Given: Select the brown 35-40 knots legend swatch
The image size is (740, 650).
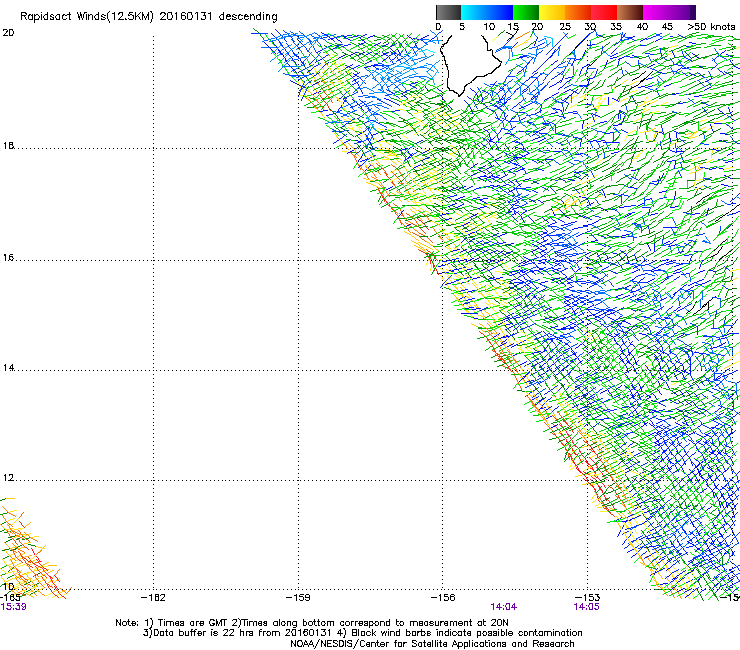Looking at the screenshot, I should pos(630,12).
